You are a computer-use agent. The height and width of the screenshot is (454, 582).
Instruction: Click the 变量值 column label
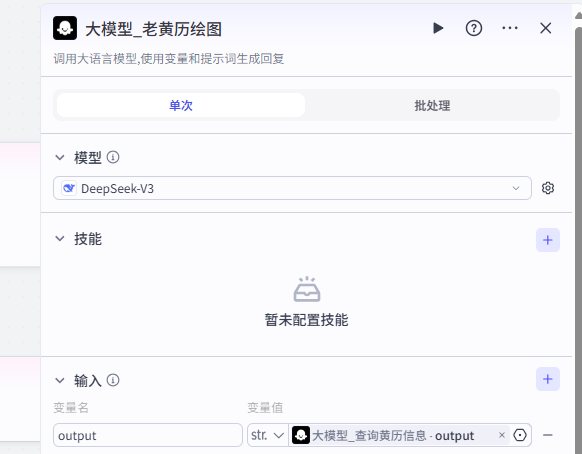pos(265,408)
